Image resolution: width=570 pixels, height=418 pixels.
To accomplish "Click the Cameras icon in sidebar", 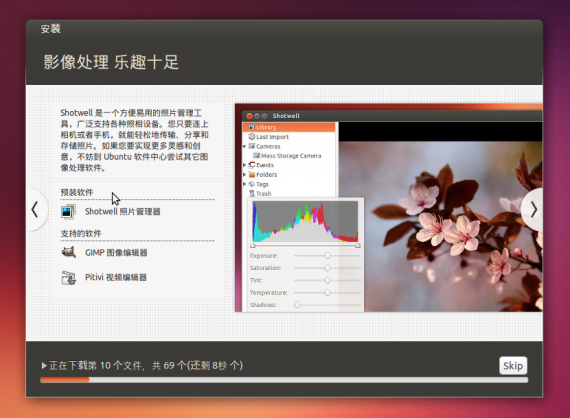I will pos(252,146).
